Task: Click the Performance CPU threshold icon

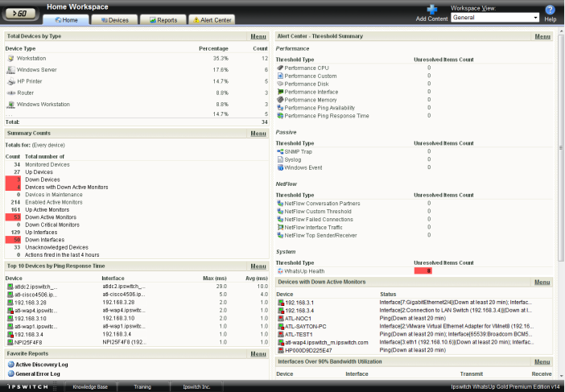Action: tap(280, 68)
